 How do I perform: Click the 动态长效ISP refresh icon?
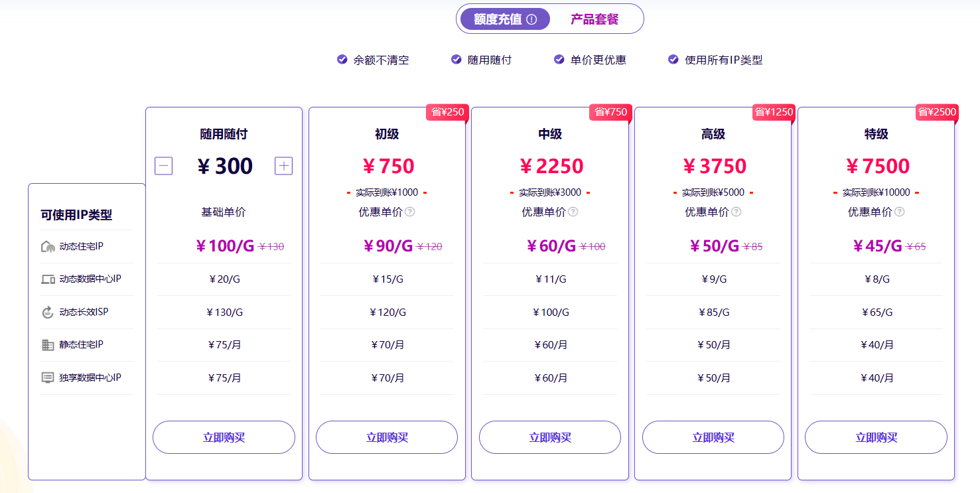pos(48,312)
